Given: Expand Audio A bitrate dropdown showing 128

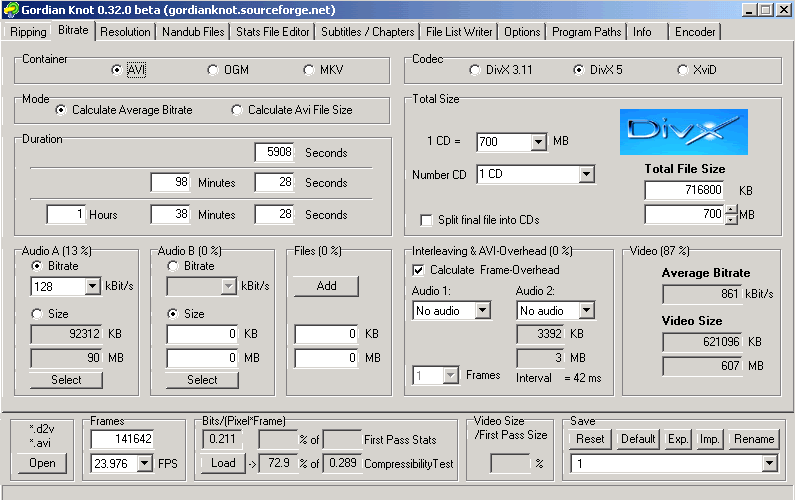Looking at the screenshot, I should pos(92,287).
